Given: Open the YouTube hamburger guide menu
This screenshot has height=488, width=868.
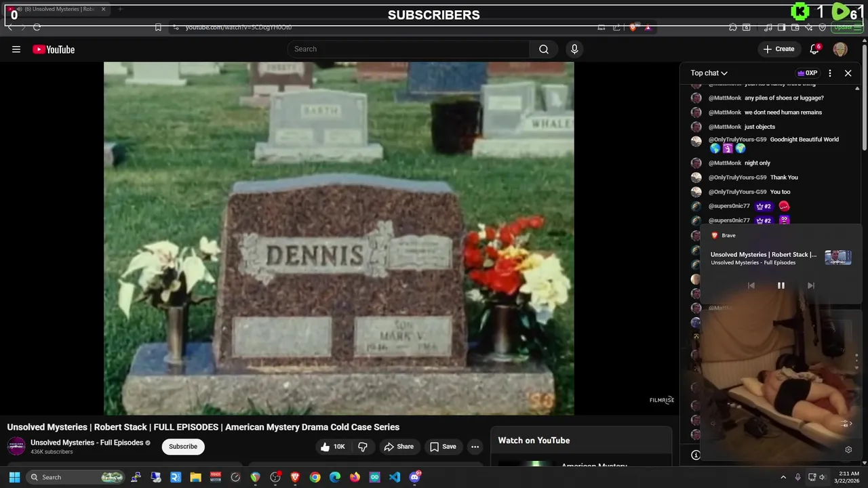Looking at the screenshot, I should click(x=16, y=49).
